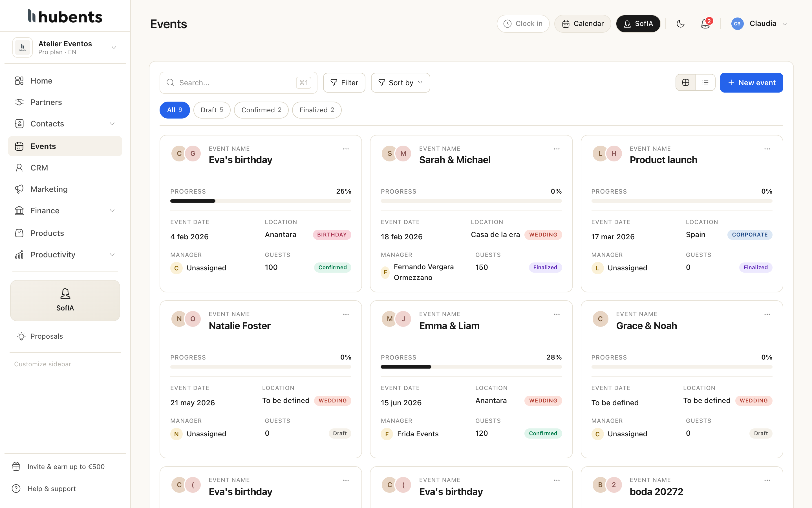This screenshot has height=508, width=812.
Task: Select the Finalized 2 tab
Action: (x=317, y=110)
